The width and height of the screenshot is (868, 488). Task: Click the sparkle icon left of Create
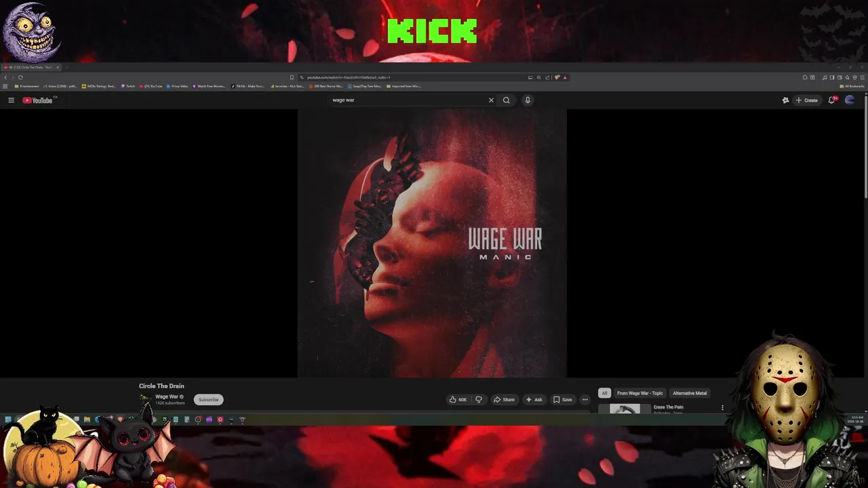[785, 100]
